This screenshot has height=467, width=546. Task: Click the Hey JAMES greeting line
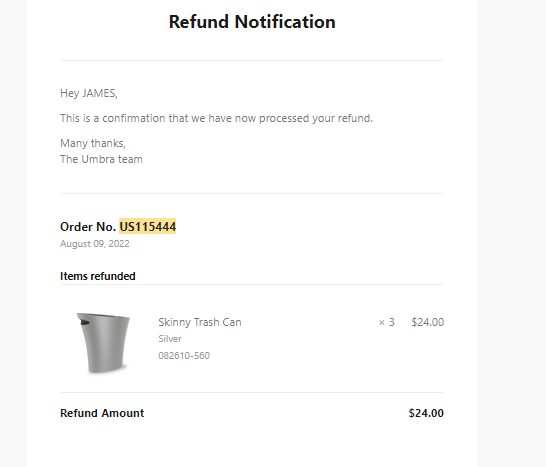coord(89,93)
